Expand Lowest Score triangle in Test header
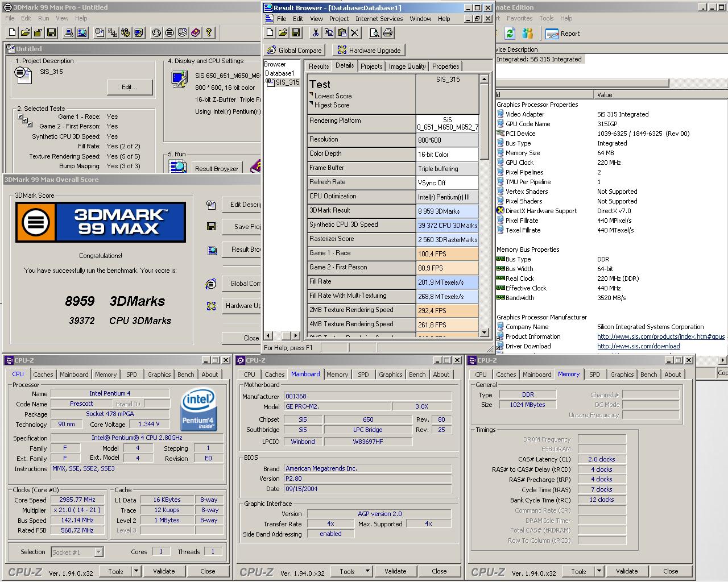 click(x=312, y=94)
